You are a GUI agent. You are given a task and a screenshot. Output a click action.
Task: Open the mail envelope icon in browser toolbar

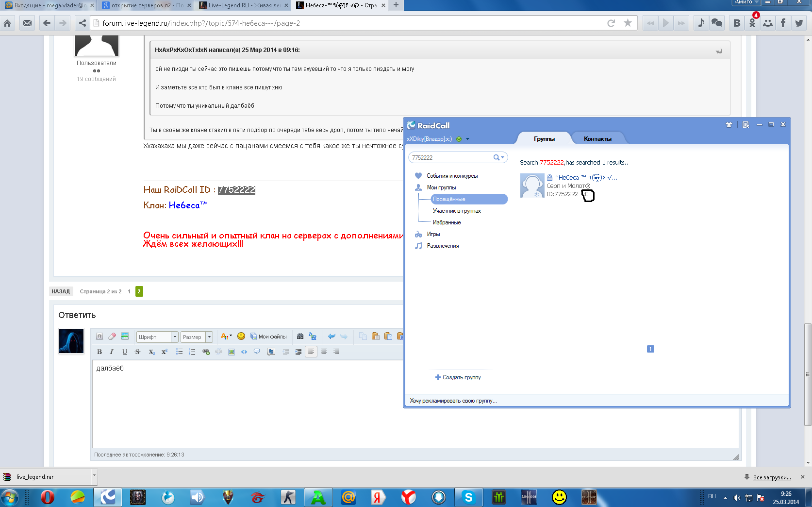point(27,23)
